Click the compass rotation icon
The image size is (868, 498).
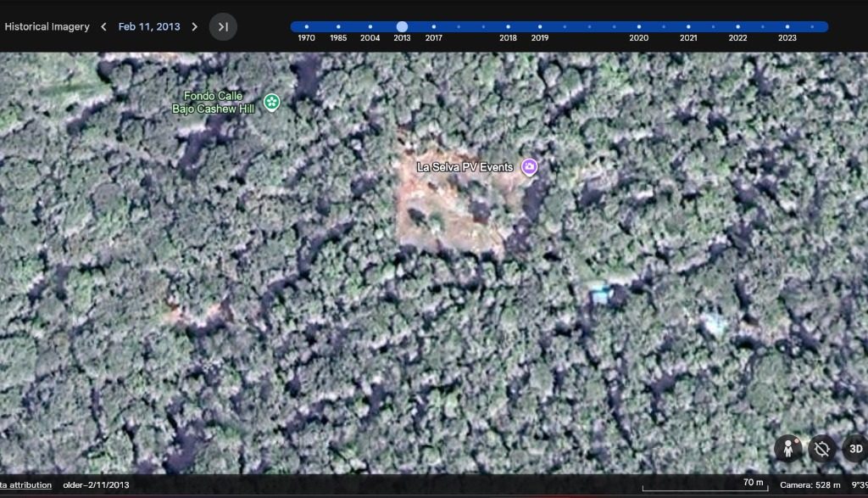coord(821,449)
